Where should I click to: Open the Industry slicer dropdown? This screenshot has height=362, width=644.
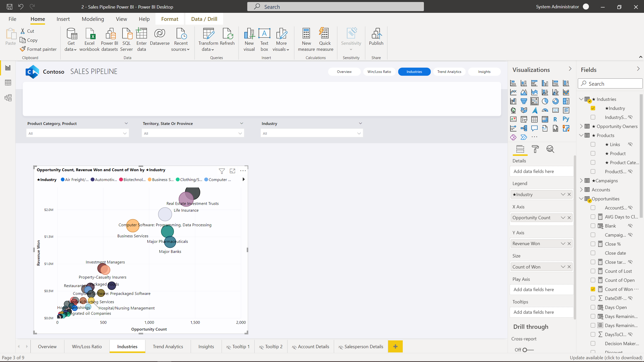(x=359, y=133)
